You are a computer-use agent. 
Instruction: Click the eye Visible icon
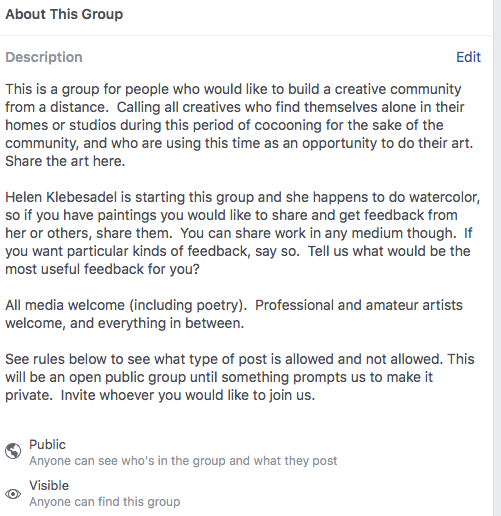[13, 494]
